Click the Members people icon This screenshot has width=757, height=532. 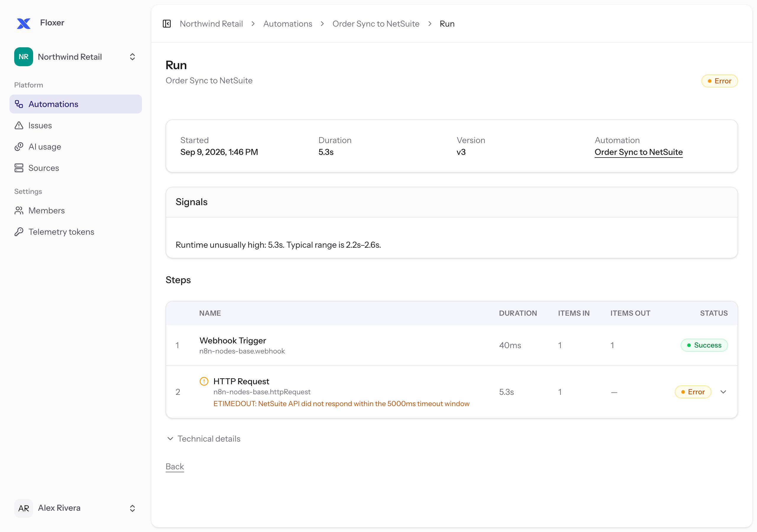[19, 210]
